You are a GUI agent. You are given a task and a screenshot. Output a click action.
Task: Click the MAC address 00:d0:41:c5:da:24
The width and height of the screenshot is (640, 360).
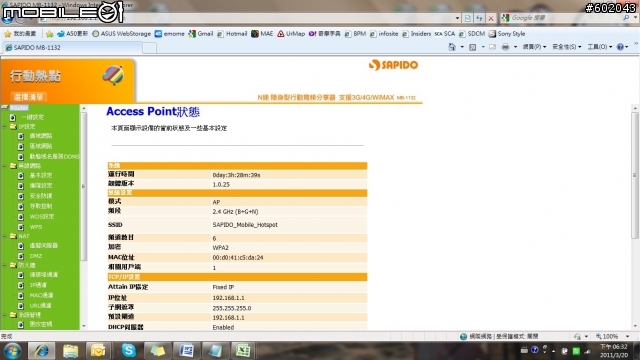pyautogui.click(x=238, y=258)
